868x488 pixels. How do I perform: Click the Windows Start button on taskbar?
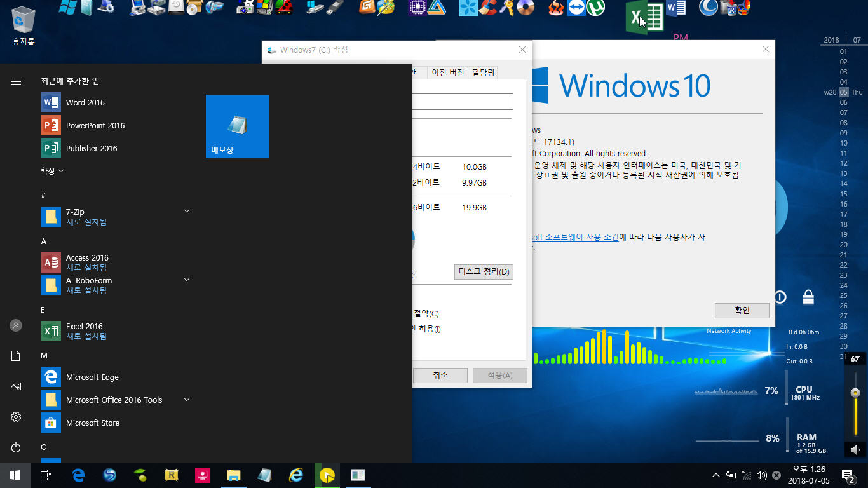point(15,475)
